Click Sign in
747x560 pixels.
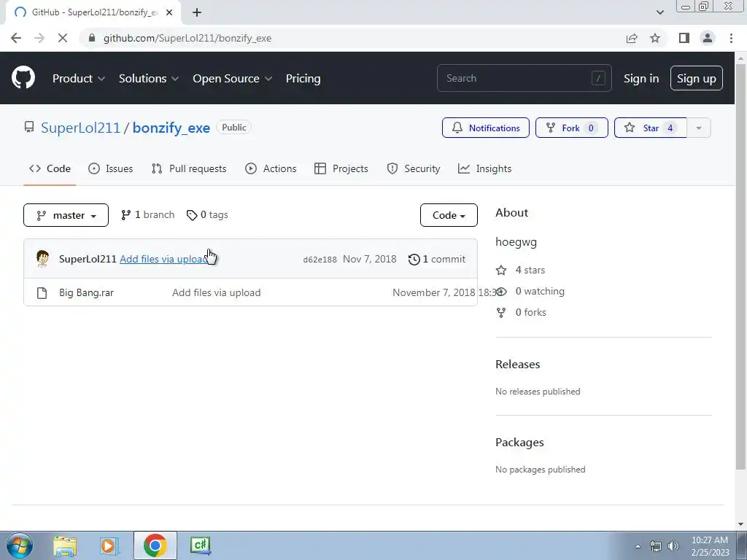[641, 79]
